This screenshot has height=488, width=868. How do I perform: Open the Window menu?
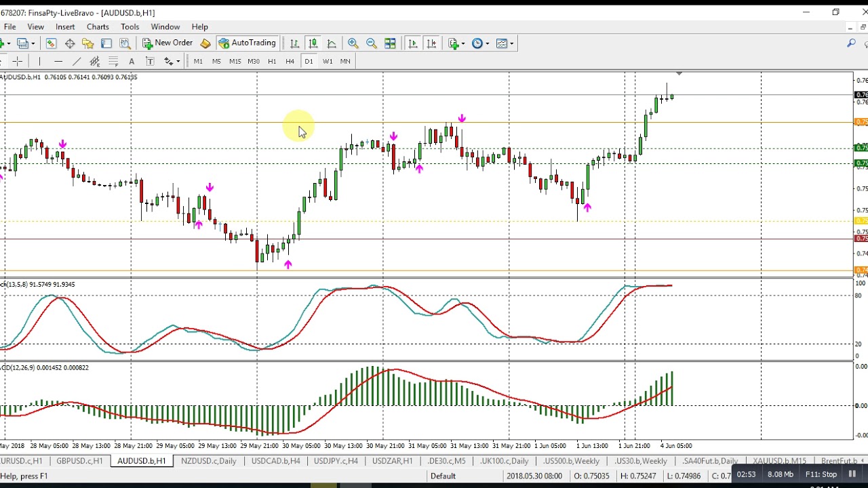pyautogui.click(x=165, y=27)
